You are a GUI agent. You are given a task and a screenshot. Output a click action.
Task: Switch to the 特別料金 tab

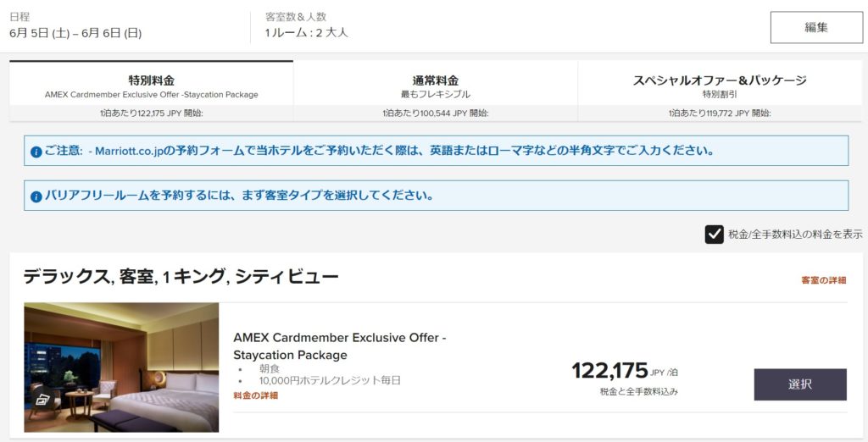point(151,86)
